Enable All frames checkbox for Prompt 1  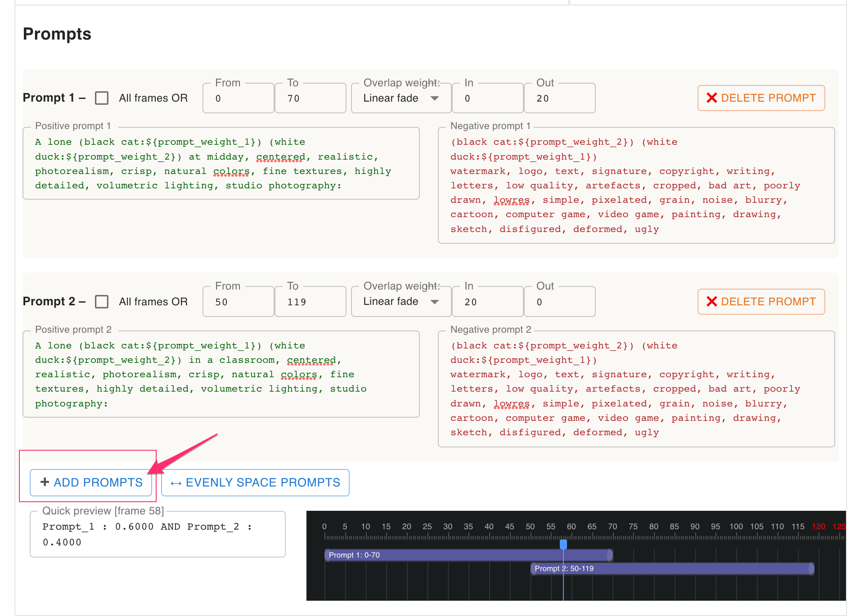tap(102, 98)
